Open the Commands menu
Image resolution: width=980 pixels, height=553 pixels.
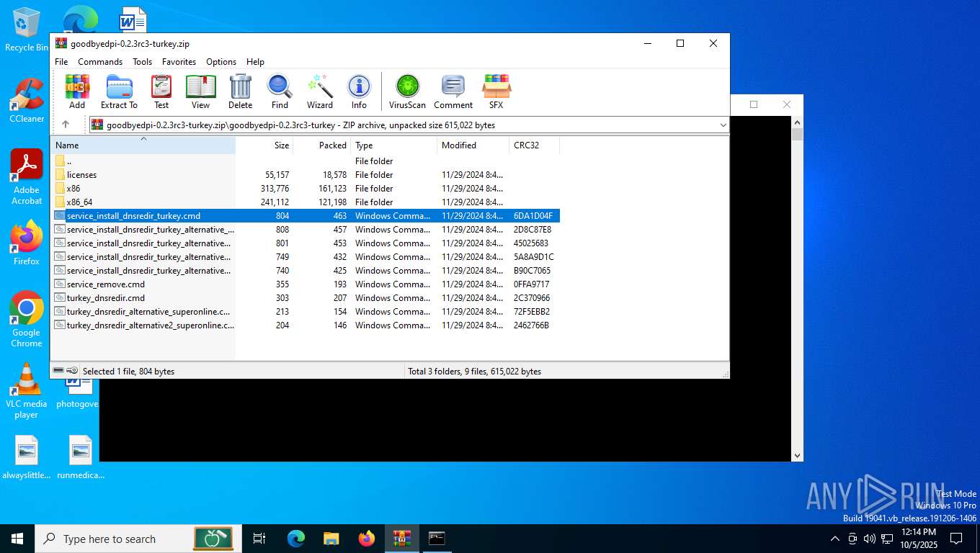(100, 62)
